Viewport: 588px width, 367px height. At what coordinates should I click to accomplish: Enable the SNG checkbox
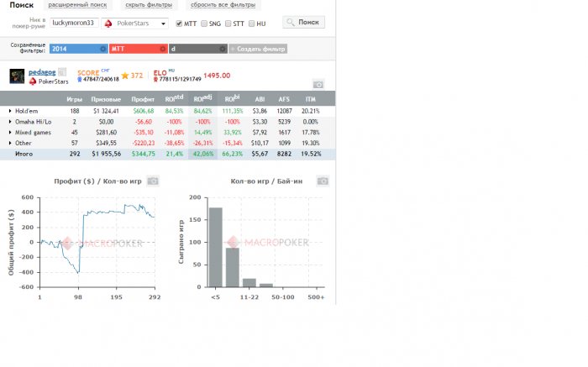tap(204, 24)
